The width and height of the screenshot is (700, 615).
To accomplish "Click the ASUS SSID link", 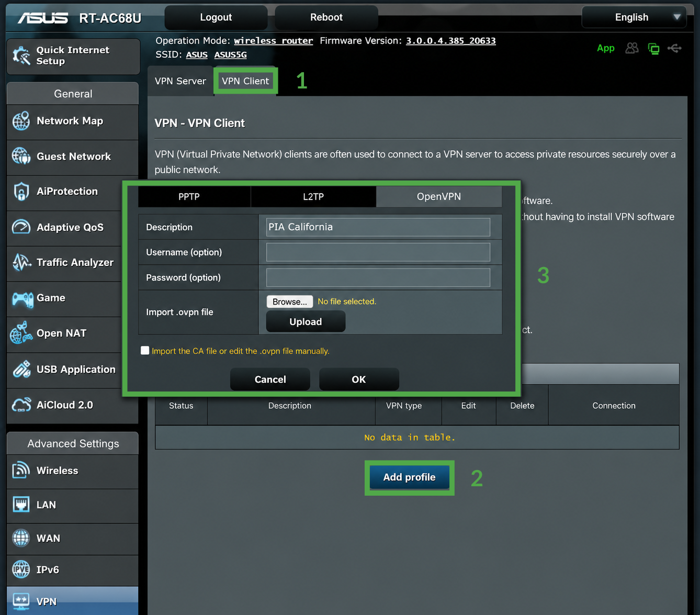I will click(197, 54).
